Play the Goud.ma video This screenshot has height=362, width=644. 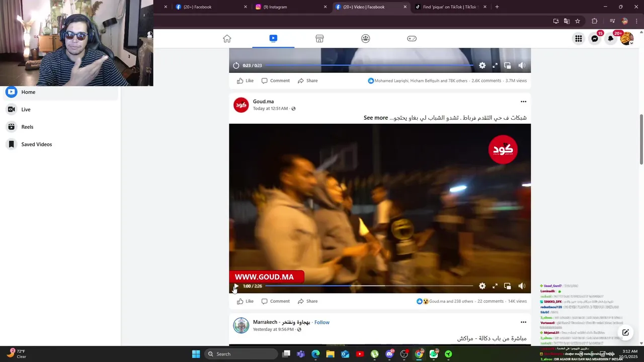pos(236,286)
